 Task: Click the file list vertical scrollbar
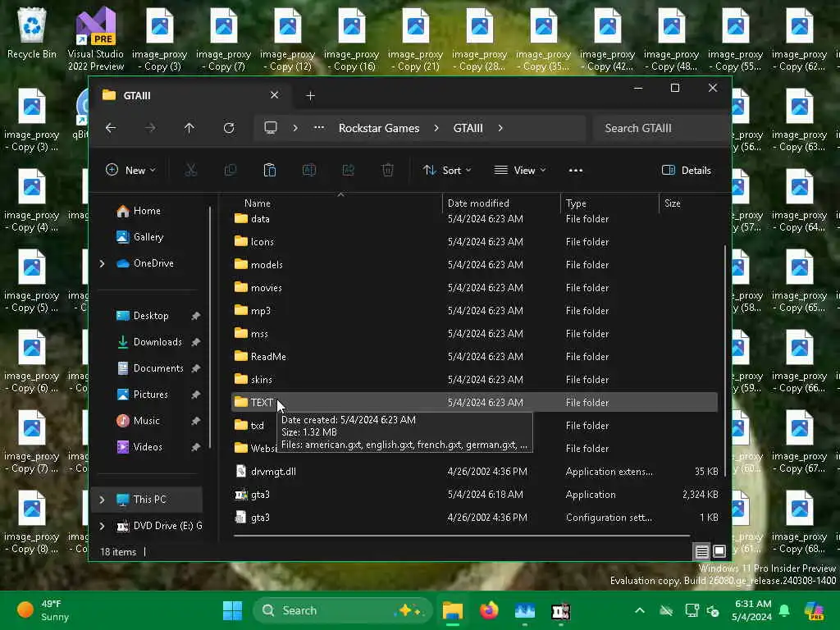pos(725,360)
